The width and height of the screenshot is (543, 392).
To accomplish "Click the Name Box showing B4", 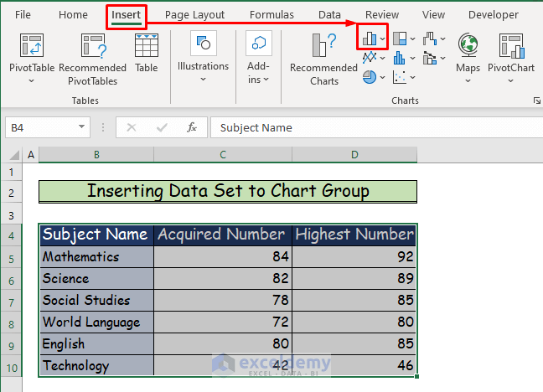I will [x=42, y=128].
